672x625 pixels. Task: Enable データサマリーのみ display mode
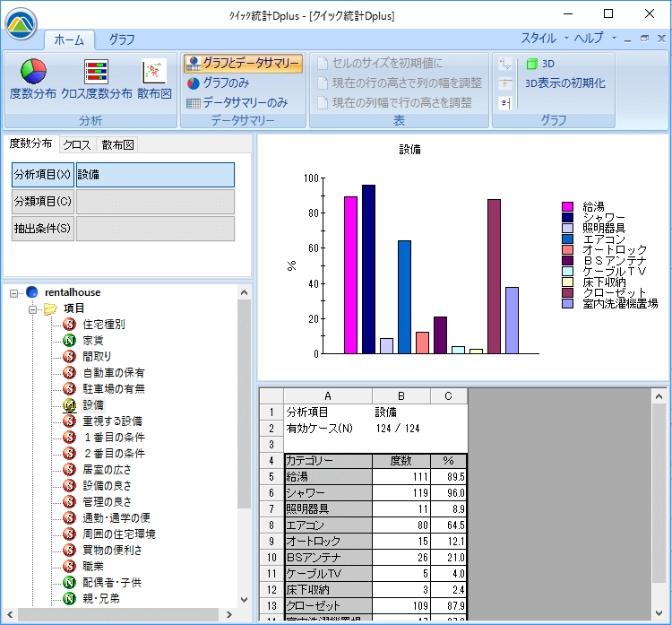(x=237, y=103)
